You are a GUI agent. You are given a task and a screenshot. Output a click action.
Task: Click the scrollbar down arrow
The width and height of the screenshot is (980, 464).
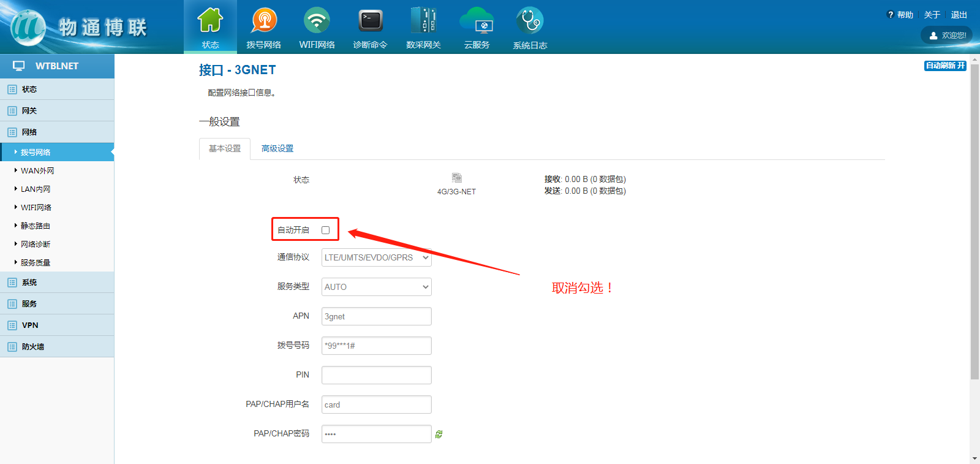click(x=974, y=458)
